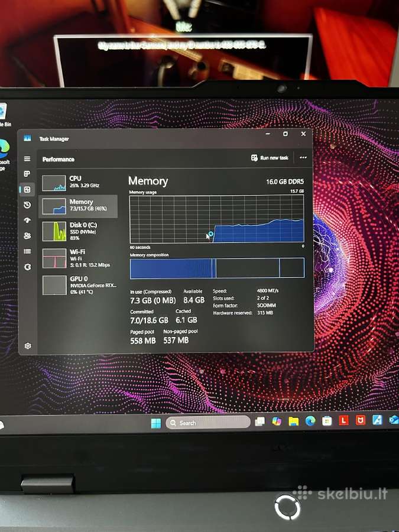
Task: Open File Explorer from the taskbar
Action: [x=293, y=421]
